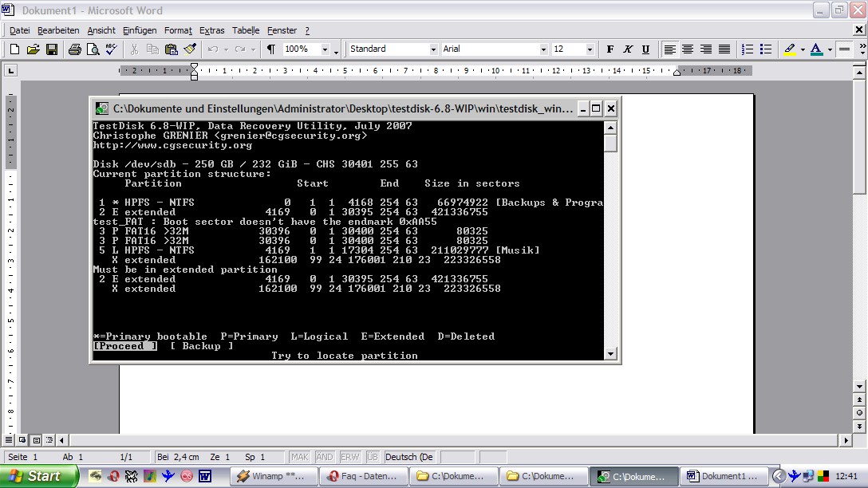This screenshot has height=488, width=868.
Task: Switch to Web Layout view button
Action: [22, 440]
